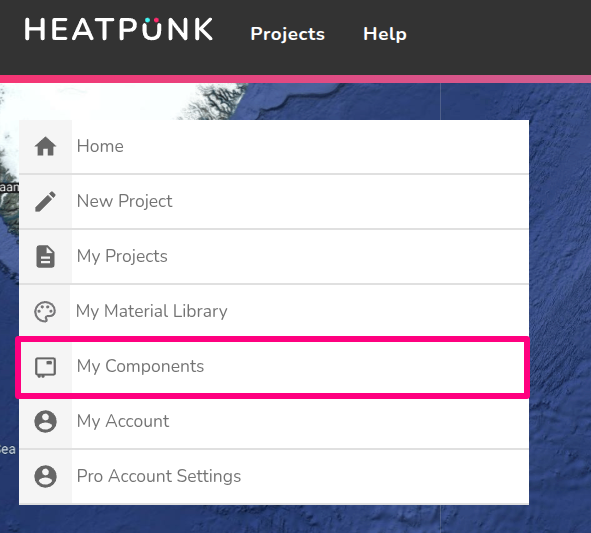This screenshot has height=533, width=591.
Task: Click the My Components boiler icon
Action: click(x=46, y=367)
